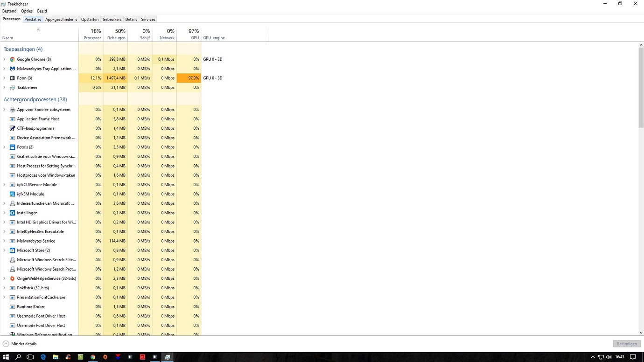Sort by the GPU column header
This screenshot has height=362, width=644.
[189, 34]
